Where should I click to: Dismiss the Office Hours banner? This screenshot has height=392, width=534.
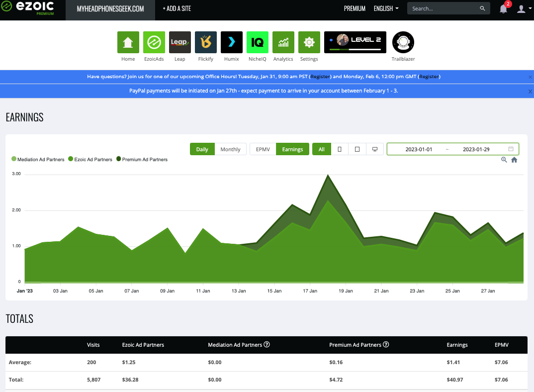(530, 77)
